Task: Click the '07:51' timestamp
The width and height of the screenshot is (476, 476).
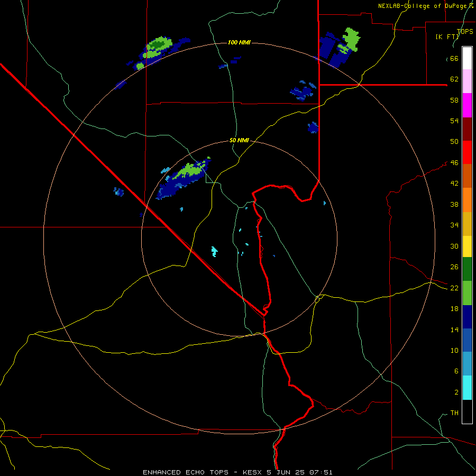Action: coord(321,472)
